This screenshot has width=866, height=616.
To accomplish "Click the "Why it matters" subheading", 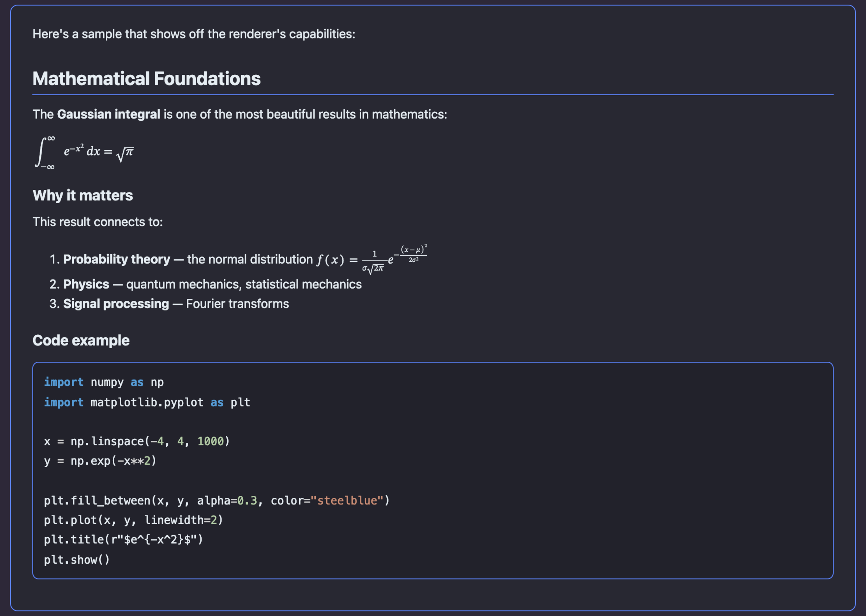I will pyautogui.click(x=83, y=195).
